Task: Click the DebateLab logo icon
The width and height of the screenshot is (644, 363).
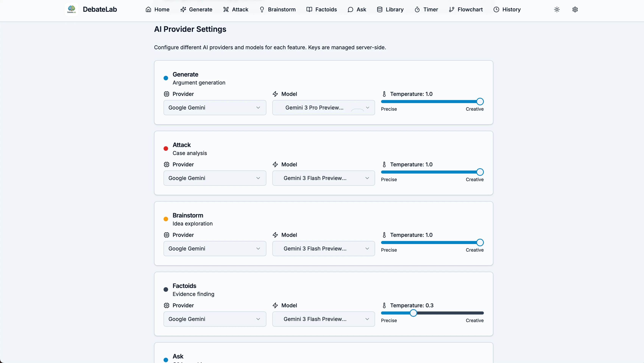Action: click(x=72, y=9)
